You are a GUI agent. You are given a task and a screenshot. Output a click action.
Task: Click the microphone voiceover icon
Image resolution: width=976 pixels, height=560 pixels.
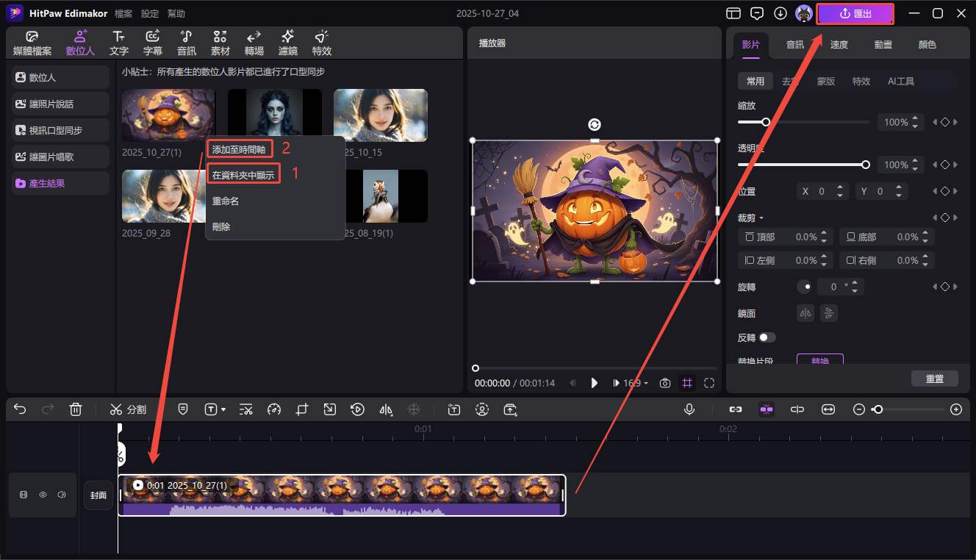pyautogui.click(x=689, y=409)
